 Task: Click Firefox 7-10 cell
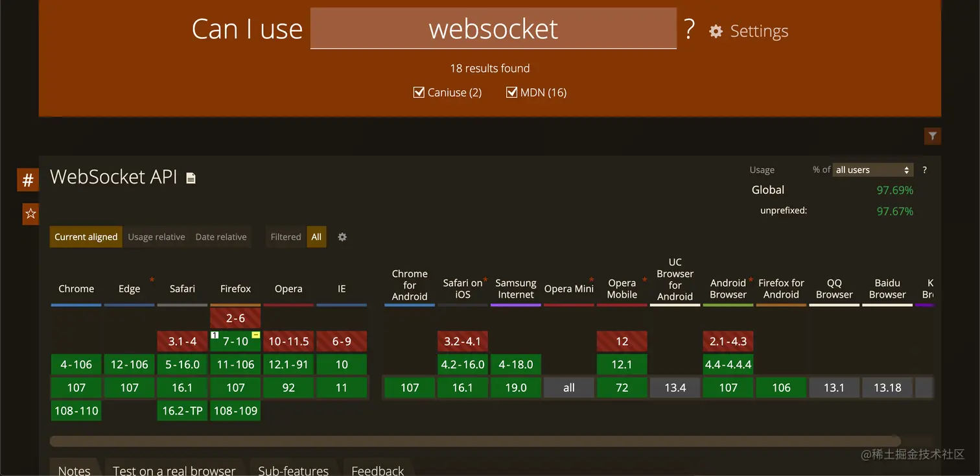pos(235,341)
